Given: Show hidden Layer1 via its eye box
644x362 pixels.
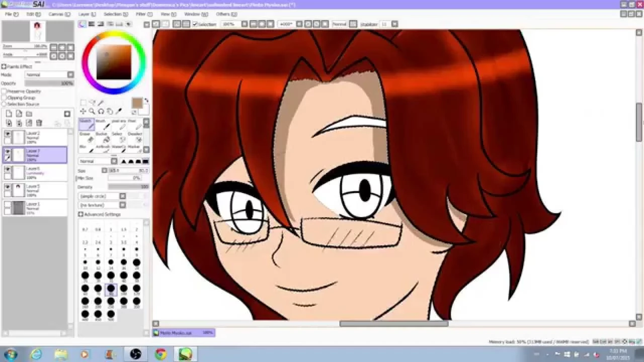Looking at the screenshot, I should [8, 205].
